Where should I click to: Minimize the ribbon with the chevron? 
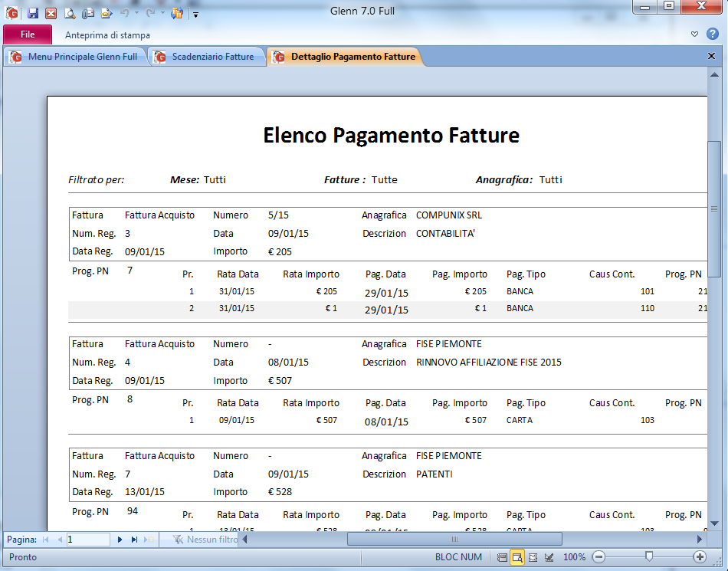pyautogui.click(x=694, y=34)
